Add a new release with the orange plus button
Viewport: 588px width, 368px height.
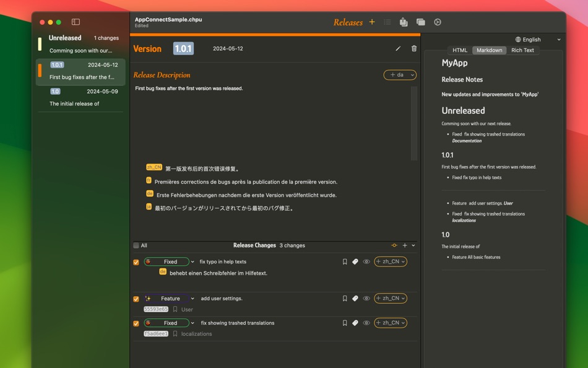click(371, 22)
